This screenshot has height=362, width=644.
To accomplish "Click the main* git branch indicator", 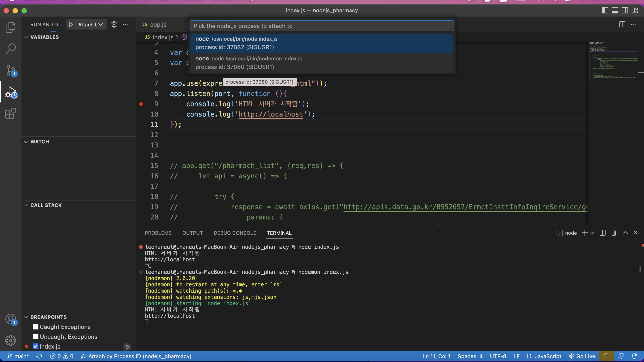I will click(18, 356).
